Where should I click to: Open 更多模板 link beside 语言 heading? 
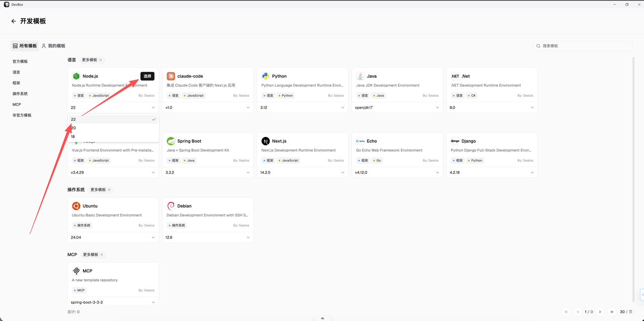[92, 60]
